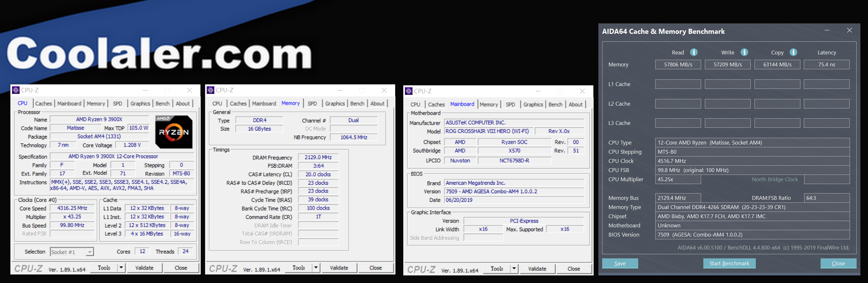
Task: Click Validate in Memory CPU-Z window
Action: [339, 268]
